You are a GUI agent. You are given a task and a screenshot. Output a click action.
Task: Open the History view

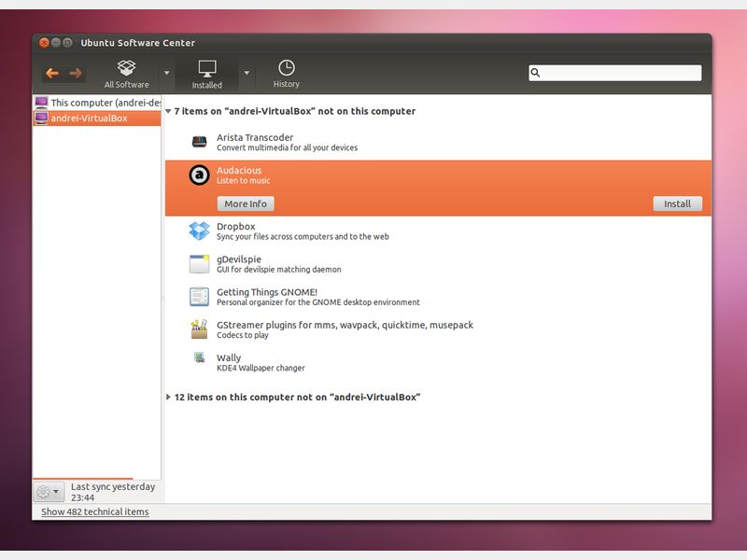287,74
